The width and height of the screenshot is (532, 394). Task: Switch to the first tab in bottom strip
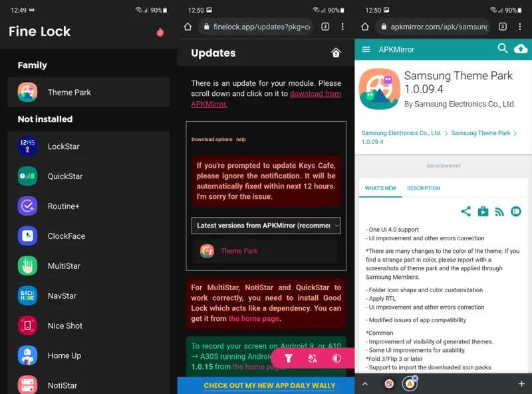coord(389,384)
